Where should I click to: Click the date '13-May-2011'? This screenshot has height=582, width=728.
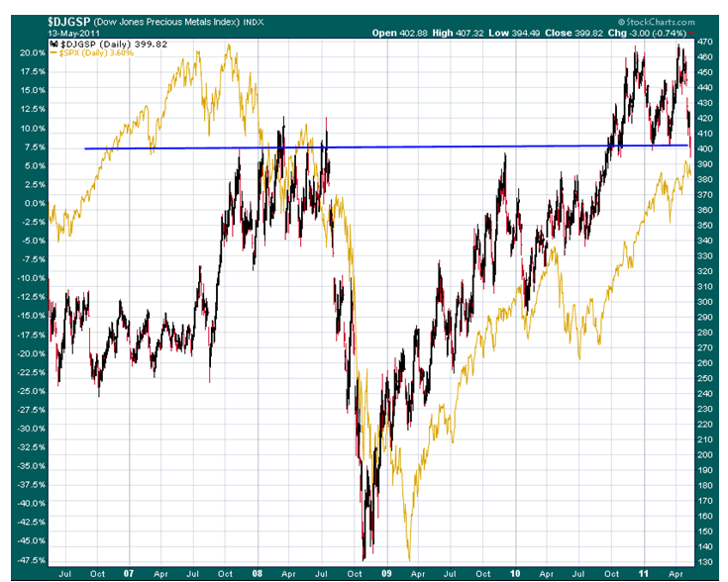pyautogui.click(x=73, y=34)
